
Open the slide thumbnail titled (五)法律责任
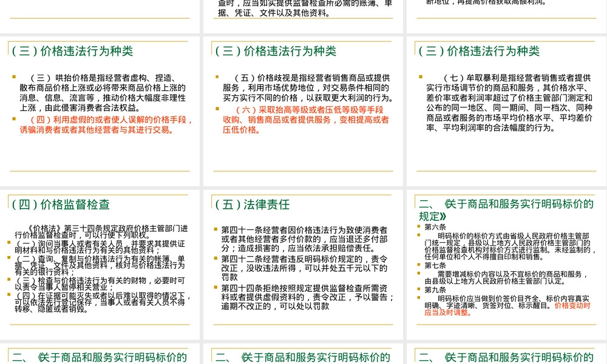point(303,265)
